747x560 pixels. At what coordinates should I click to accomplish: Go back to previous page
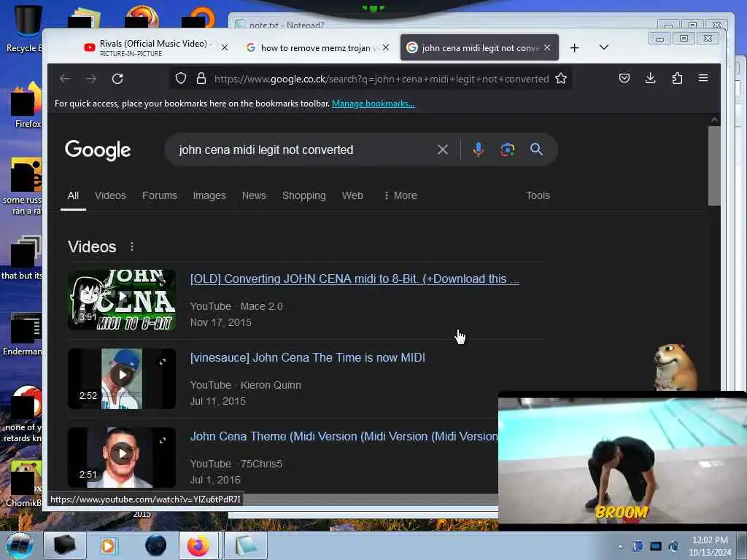pos(65,79)
